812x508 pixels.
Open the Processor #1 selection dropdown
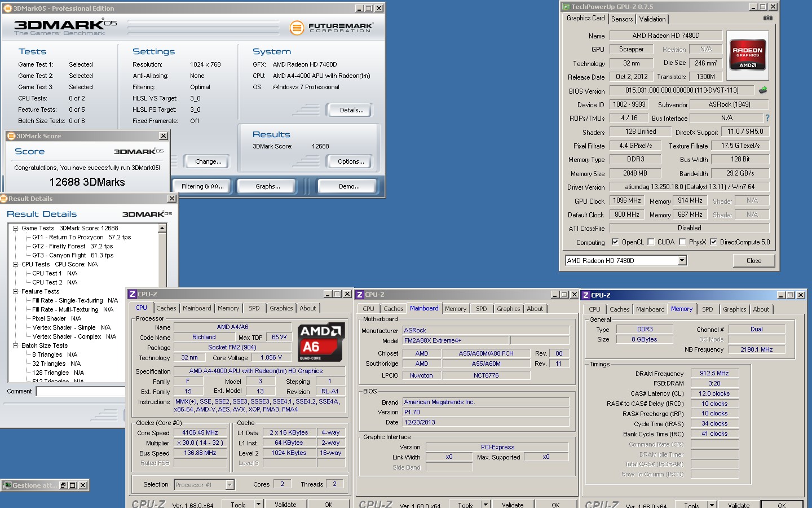pos(230,485)
